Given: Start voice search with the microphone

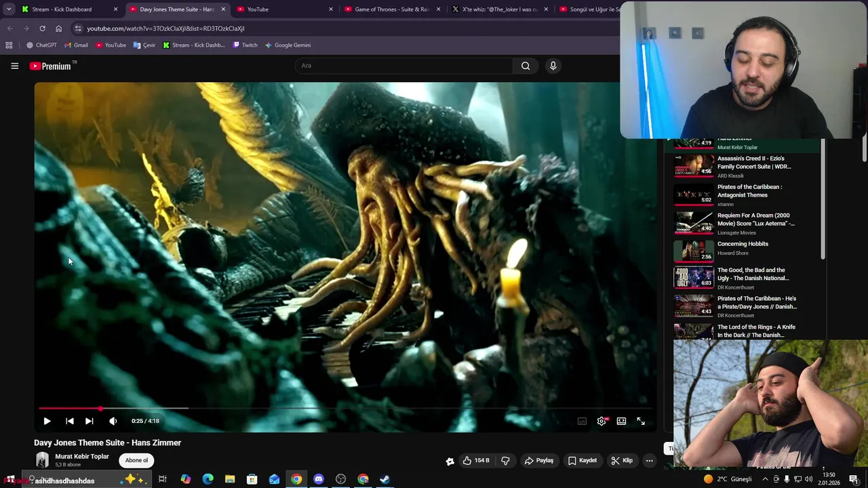Looking at the screenshot, I should coord(553,66).
